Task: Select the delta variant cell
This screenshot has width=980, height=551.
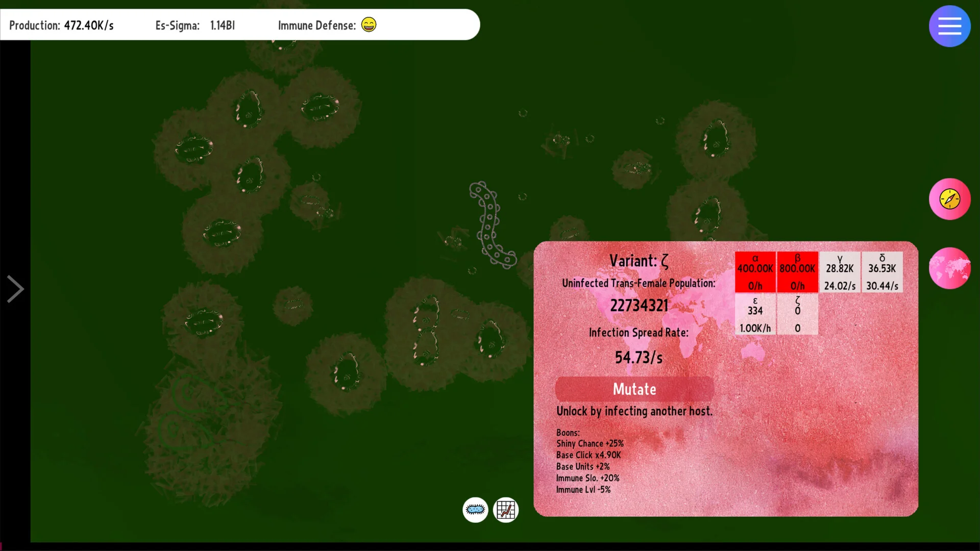Action: [882, 272]
